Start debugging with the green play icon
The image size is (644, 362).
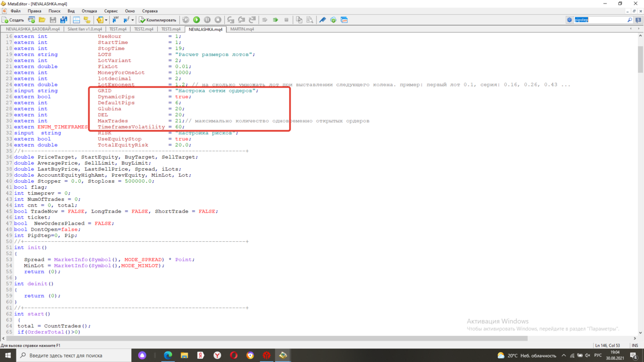(x=196, y=20)
